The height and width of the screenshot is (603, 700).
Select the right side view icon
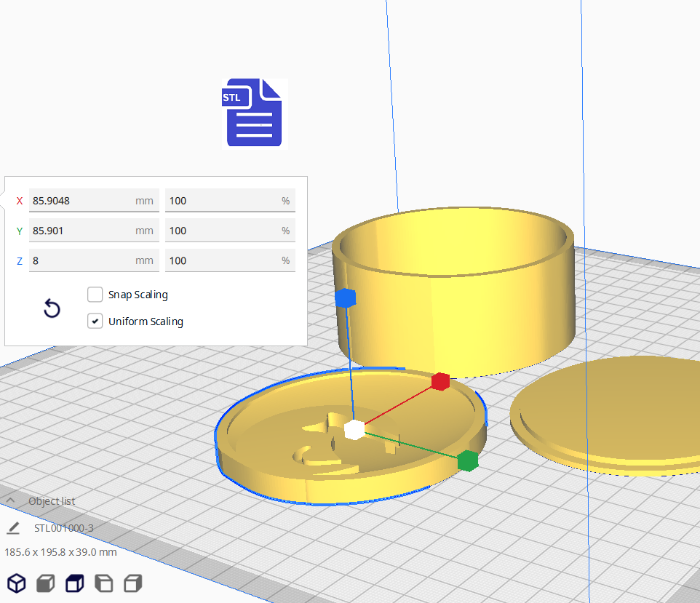tap(132, 583)
